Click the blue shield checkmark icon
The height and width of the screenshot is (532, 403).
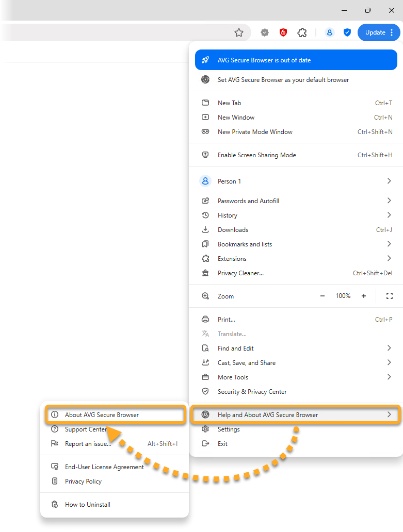tap(347, 32)
